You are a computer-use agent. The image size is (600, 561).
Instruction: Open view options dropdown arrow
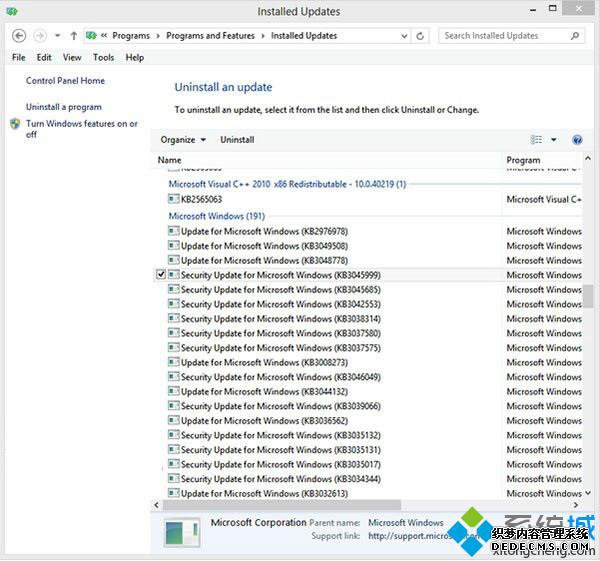click(x=554, y=140)
